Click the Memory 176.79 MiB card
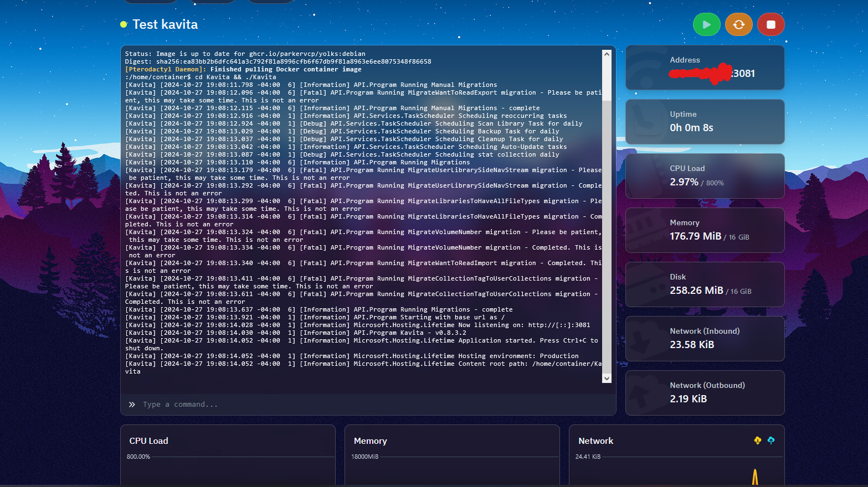 click(705, 230)
